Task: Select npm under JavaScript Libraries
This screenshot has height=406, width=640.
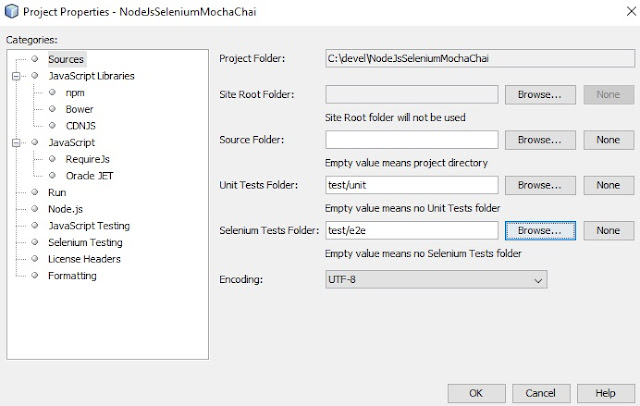Action: [75, 92]
